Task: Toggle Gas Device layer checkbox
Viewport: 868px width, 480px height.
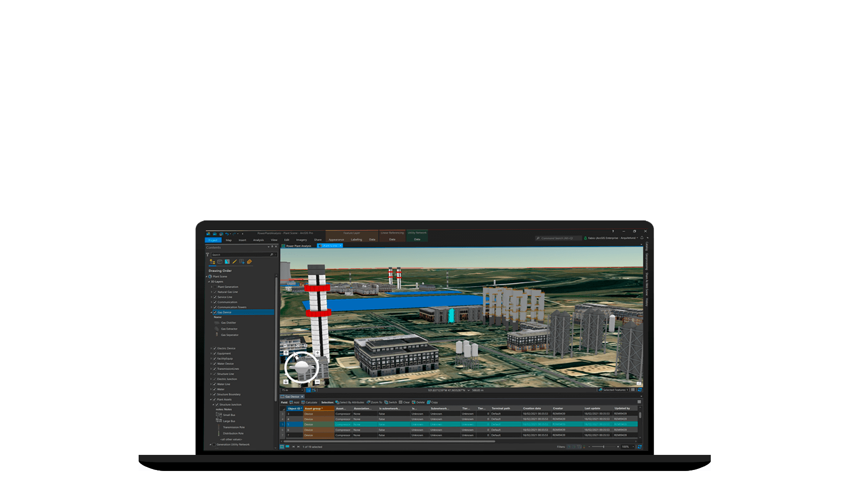Action: 215,312
